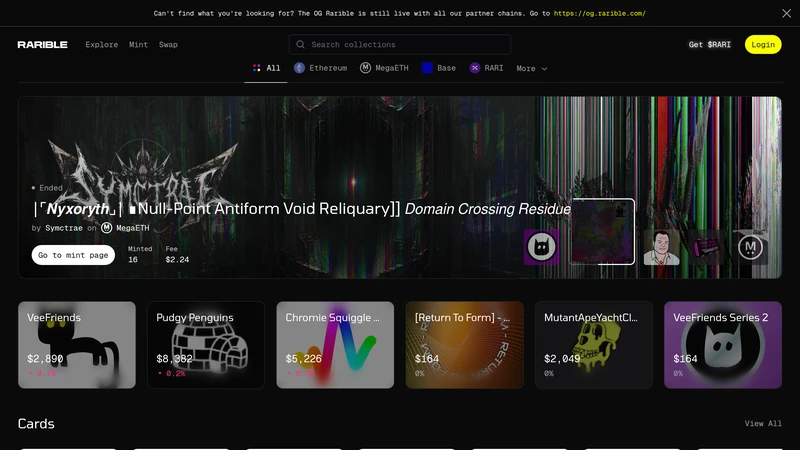Open the Chromie Squiggle collection card
This screenshot has height=450, width=800.
(x=335, y=345)
